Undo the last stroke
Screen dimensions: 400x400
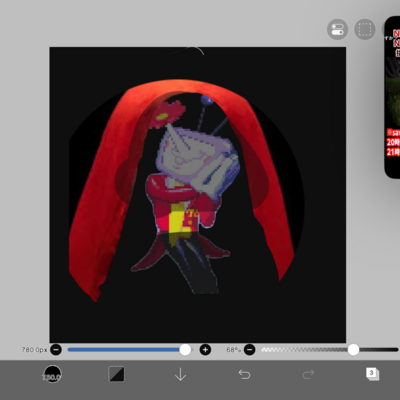244,374
